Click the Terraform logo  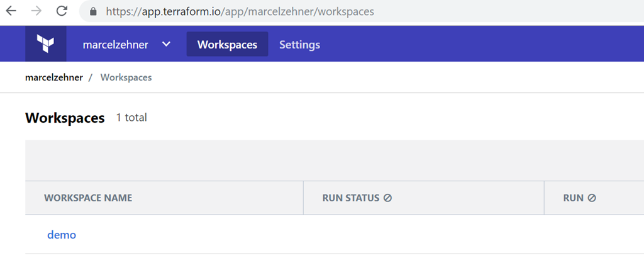tap(45, 44)
